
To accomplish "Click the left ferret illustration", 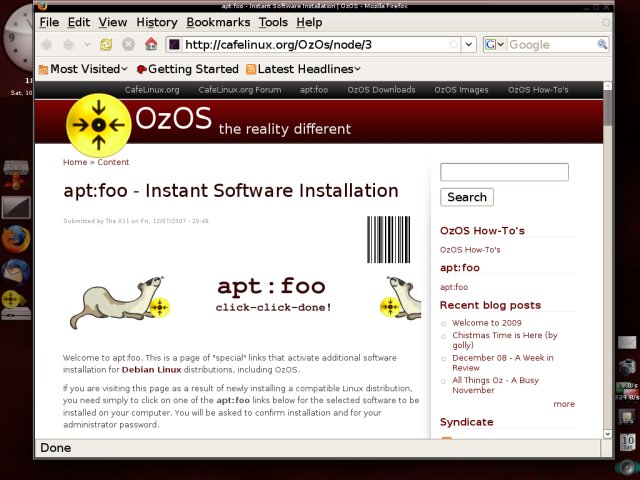I will pyautogui.click(x=119, y=302).
